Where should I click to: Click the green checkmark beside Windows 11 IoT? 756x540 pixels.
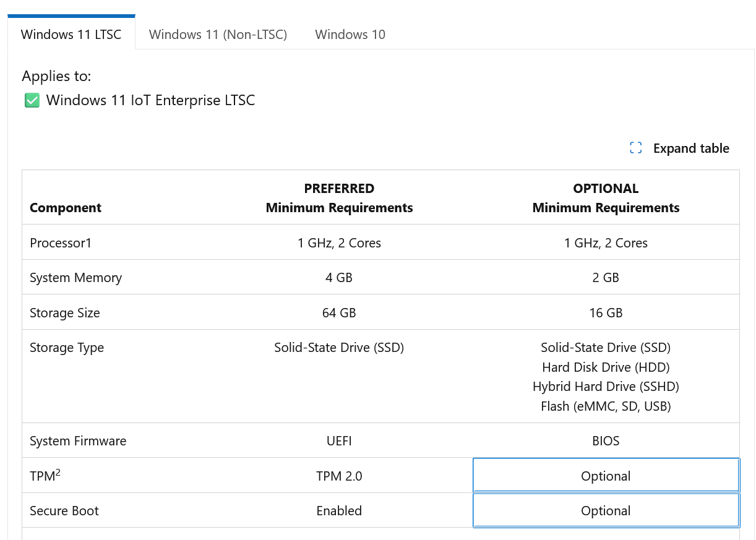tap(32, 100)
